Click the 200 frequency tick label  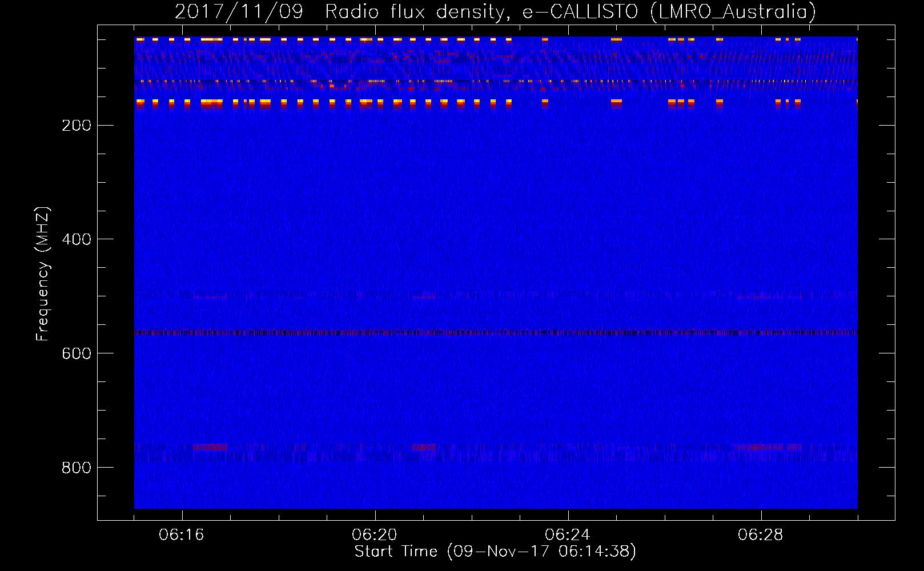[x=77, y=126]
